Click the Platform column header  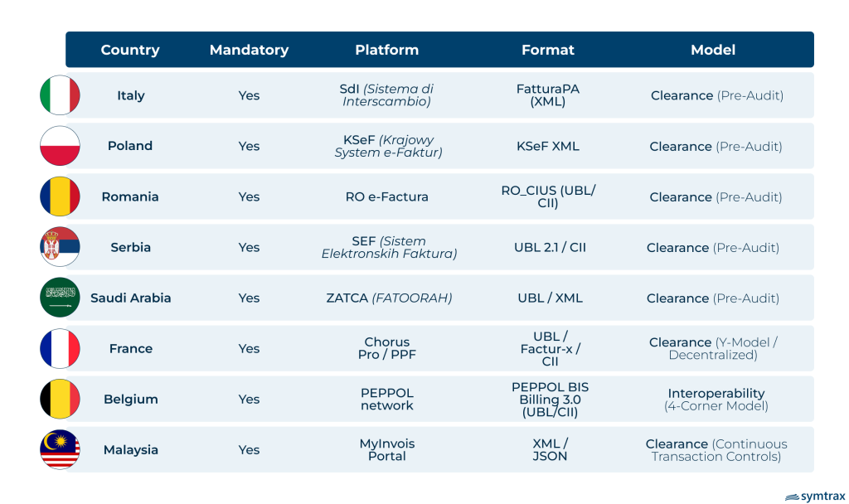[386, 50]
